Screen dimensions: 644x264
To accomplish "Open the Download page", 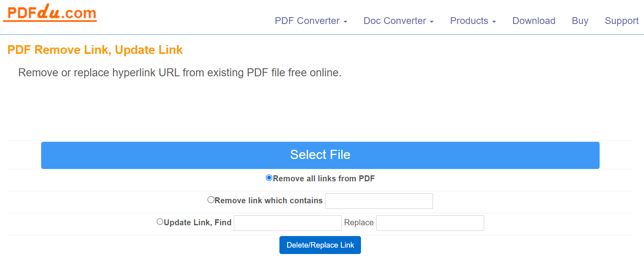I will (534, 21).
